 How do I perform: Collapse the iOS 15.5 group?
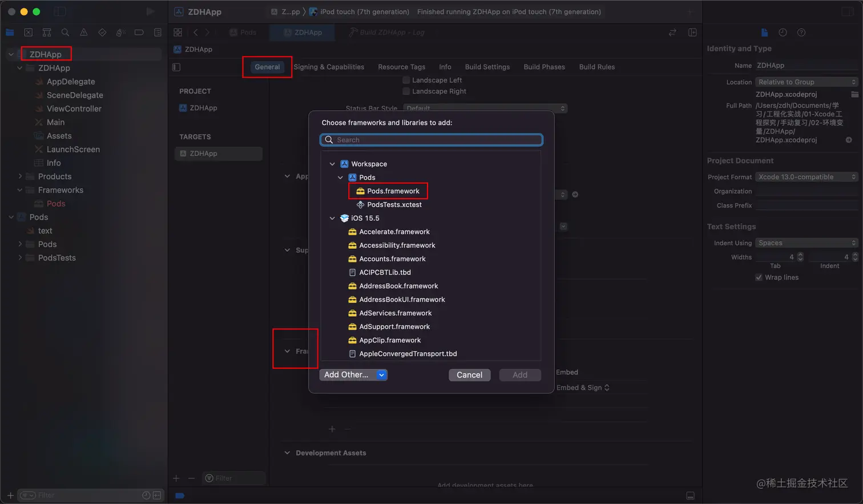click(x=332, y=218)
